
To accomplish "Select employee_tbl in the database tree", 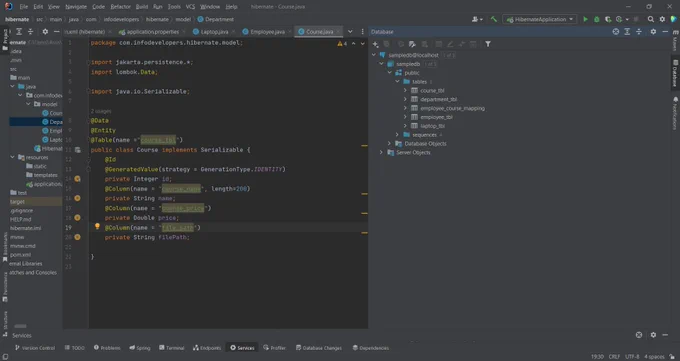I will [436, 117].
